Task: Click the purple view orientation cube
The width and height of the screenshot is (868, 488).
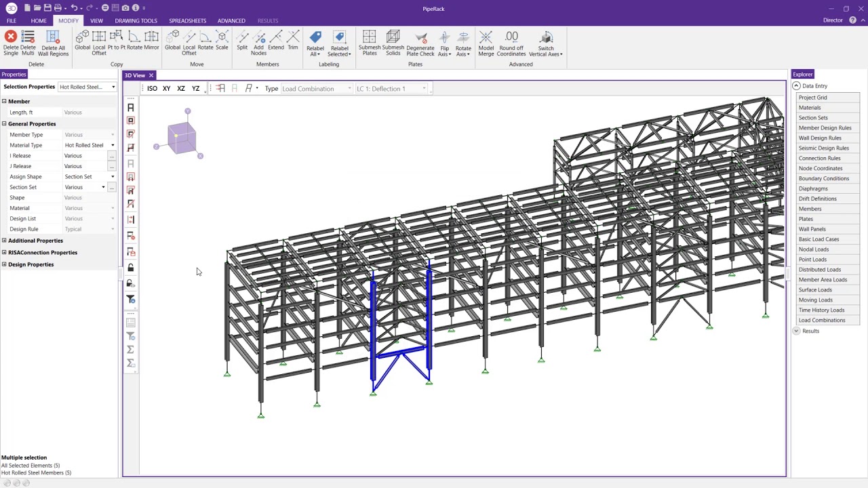Action: pyautogui.click(x=182, y=138)
